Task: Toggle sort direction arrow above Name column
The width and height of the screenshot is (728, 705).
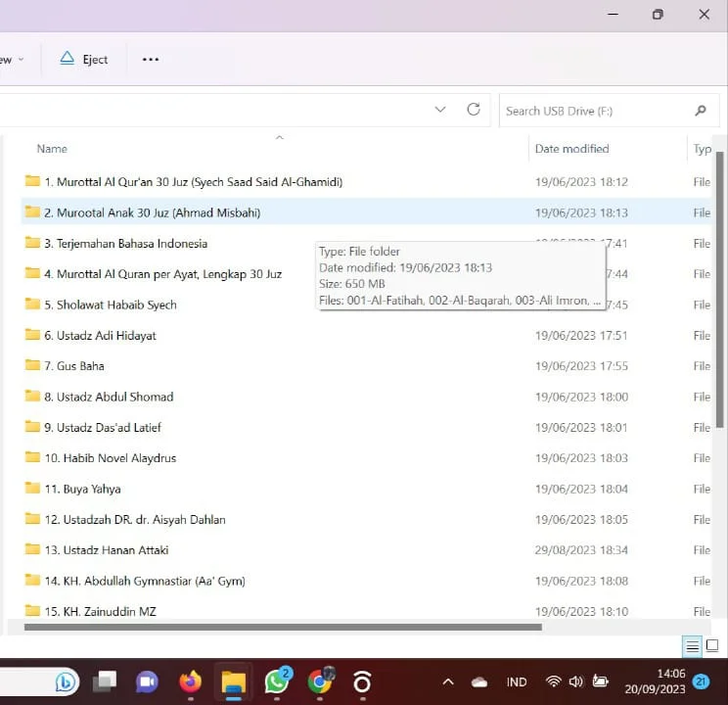Action: (x=280, y=137)
